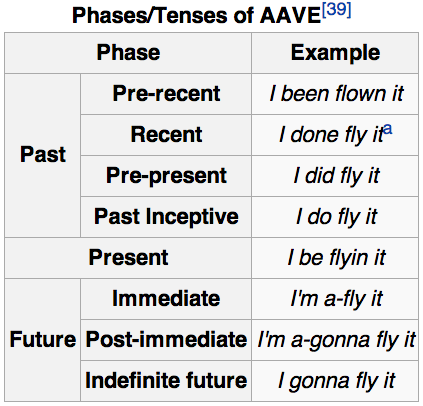
Task: Click the Recent phase cell
Action: [x=166, y=135]
